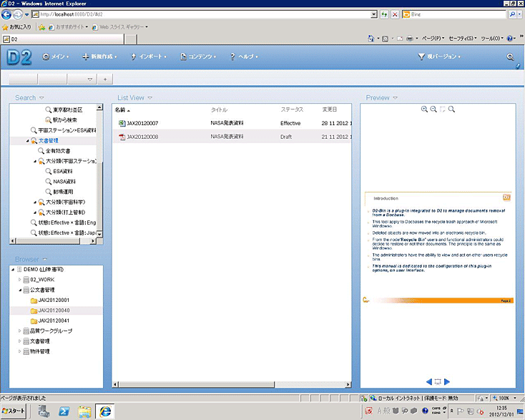Screen dimensions: 525x420
Task: Expand the 02_WORK folder in Browser
Action: pyautogui.click(x=20, y=279)
